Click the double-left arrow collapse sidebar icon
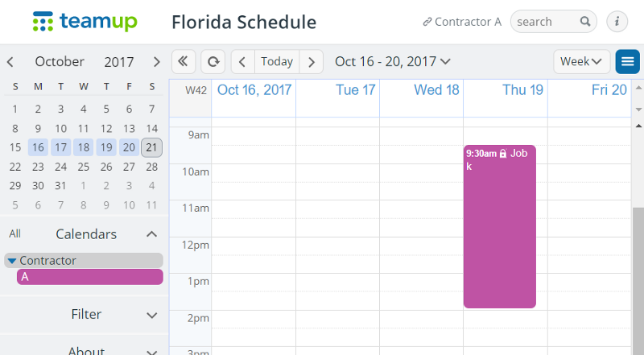 (184, 62)
